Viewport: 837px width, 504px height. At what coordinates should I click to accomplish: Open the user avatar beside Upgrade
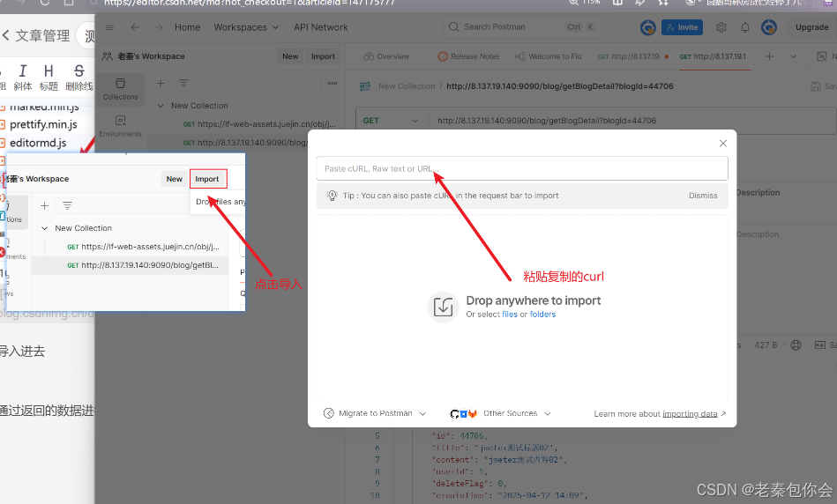point(769,27)
